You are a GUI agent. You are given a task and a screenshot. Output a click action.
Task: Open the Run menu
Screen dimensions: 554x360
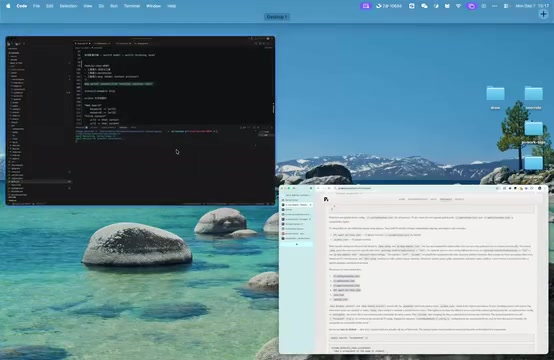coord(114,6)
